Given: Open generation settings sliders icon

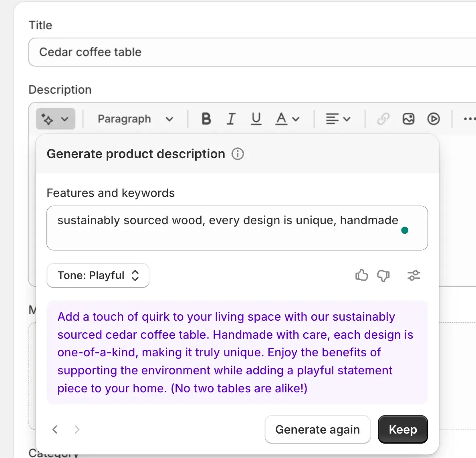Looking at the screenshot, I should tap(413, 275).
